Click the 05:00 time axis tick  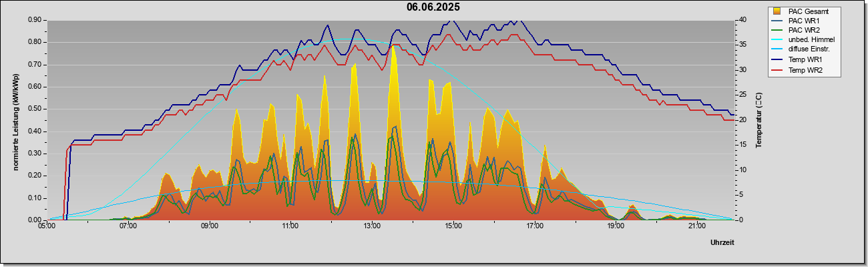(47, 227)
